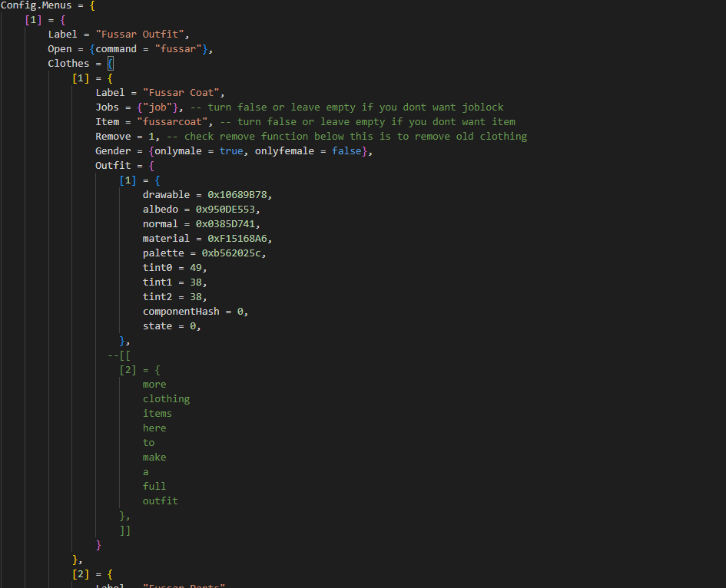Click the true value of onlymale

(x=231, y=151)
